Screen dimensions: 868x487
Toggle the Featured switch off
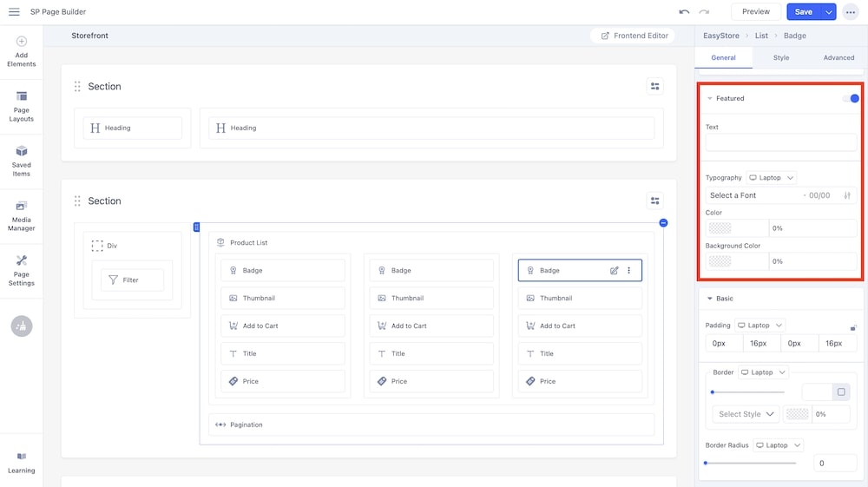coord(851,98)
